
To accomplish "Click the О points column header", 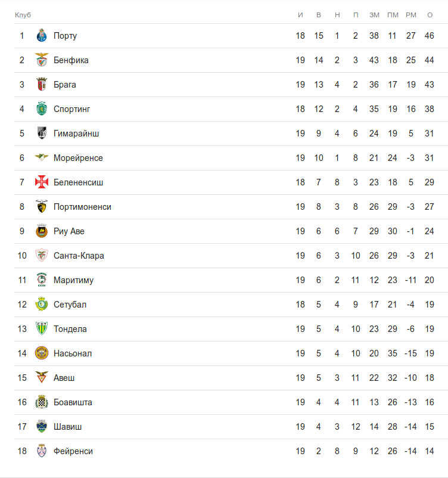I will pyautogui.click(x=430, y=14).
